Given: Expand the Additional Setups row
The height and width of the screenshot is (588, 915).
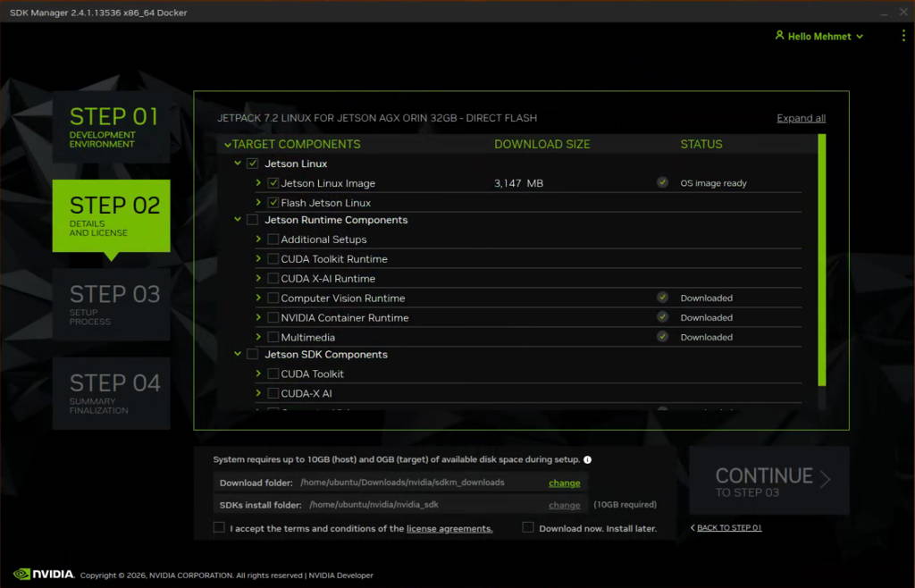Looking at the screenshot, I should tap(258, 239).
